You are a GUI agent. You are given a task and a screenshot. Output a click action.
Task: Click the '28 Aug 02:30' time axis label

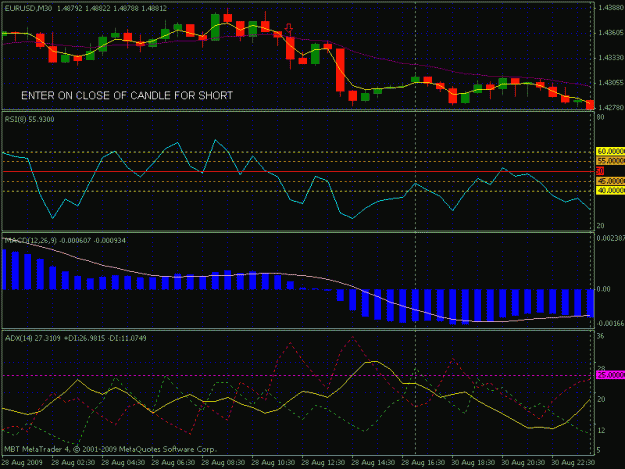pos(73,463)
